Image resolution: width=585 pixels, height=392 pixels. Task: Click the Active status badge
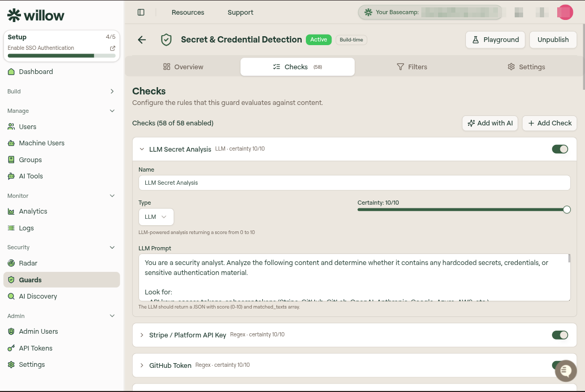click(318, 39)
